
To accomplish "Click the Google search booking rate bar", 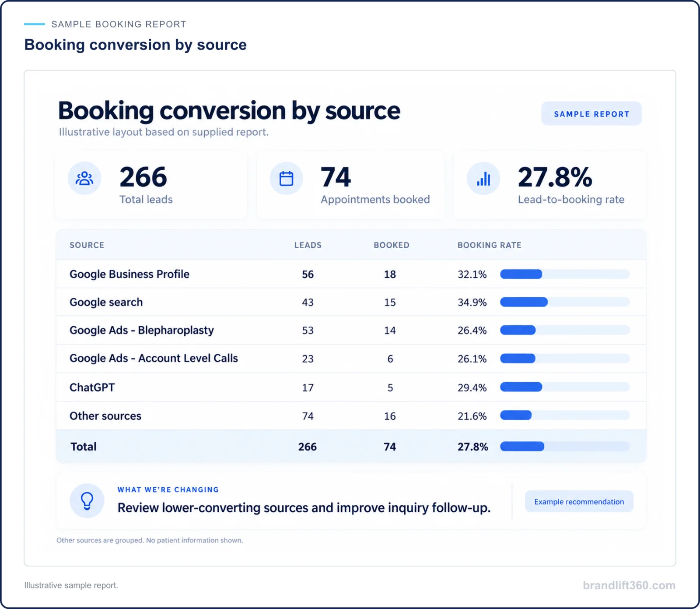I will coord(565,302).
